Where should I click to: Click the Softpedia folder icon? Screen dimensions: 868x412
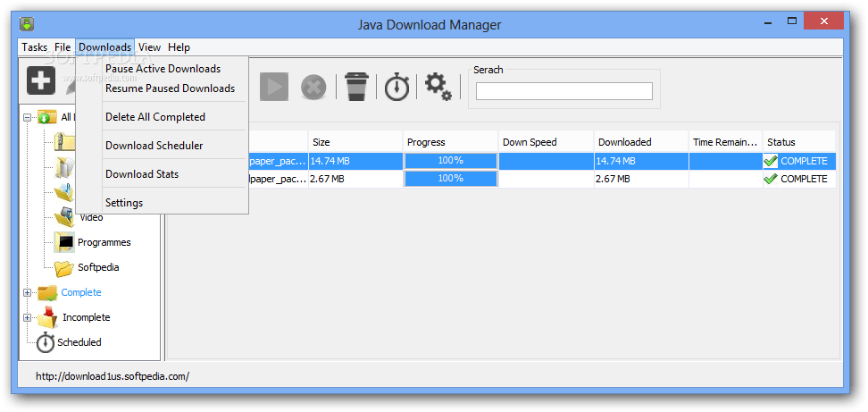(x=63, y=267)
